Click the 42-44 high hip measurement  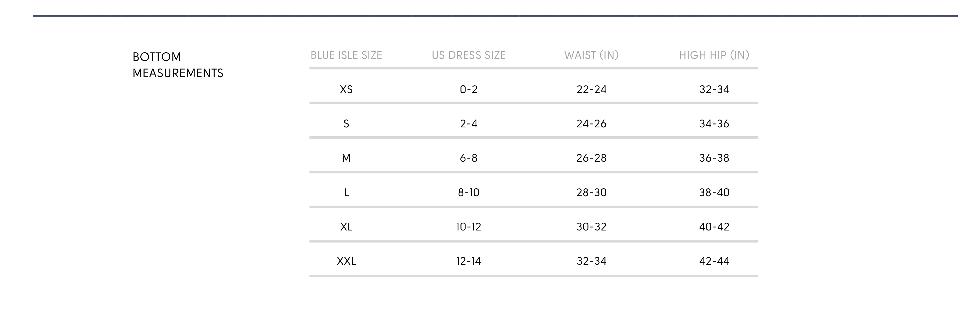[714, 261]
